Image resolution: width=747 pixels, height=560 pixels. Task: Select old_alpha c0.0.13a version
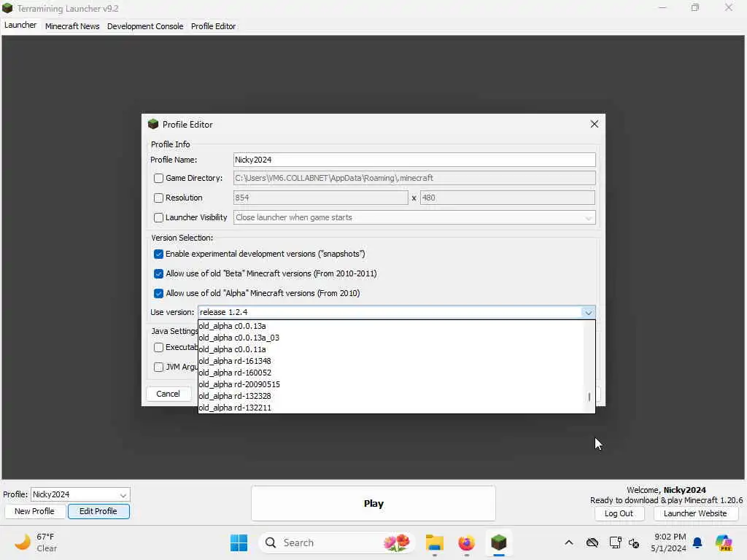point(391,326)
